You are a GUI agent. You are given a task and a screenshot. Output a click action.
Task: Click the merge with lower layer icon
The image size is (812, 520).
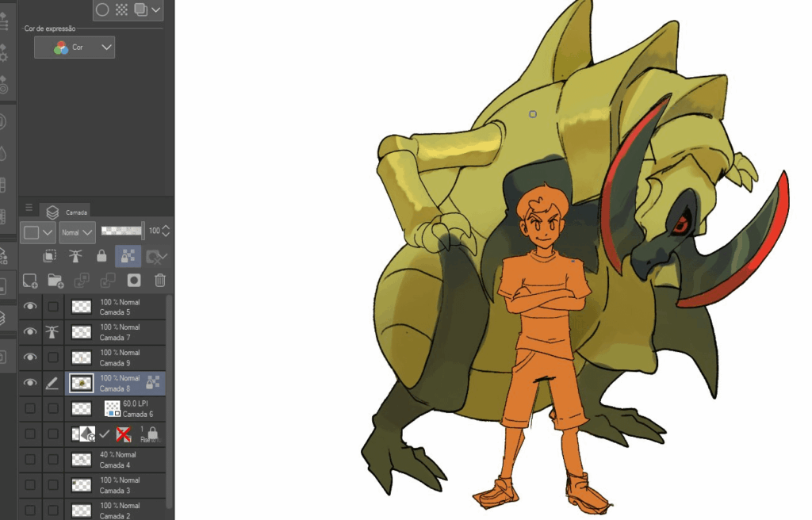tap(108, 281)
